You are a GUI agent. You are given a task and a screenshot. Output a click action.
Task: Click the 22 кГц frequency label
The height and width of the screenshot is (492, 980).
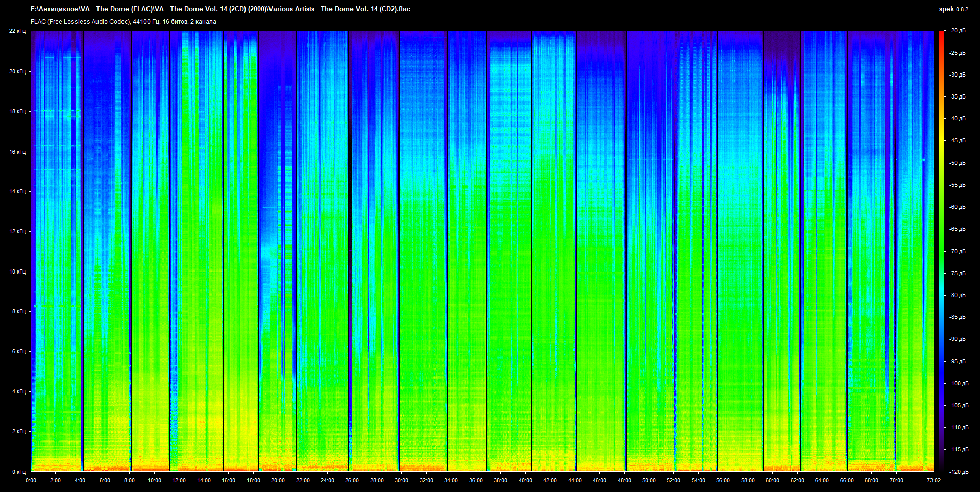click(17, 31)
